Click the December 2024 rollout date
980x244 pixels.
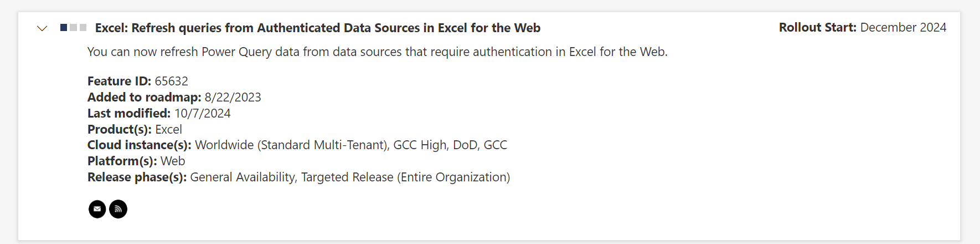(x=904, y=27)
